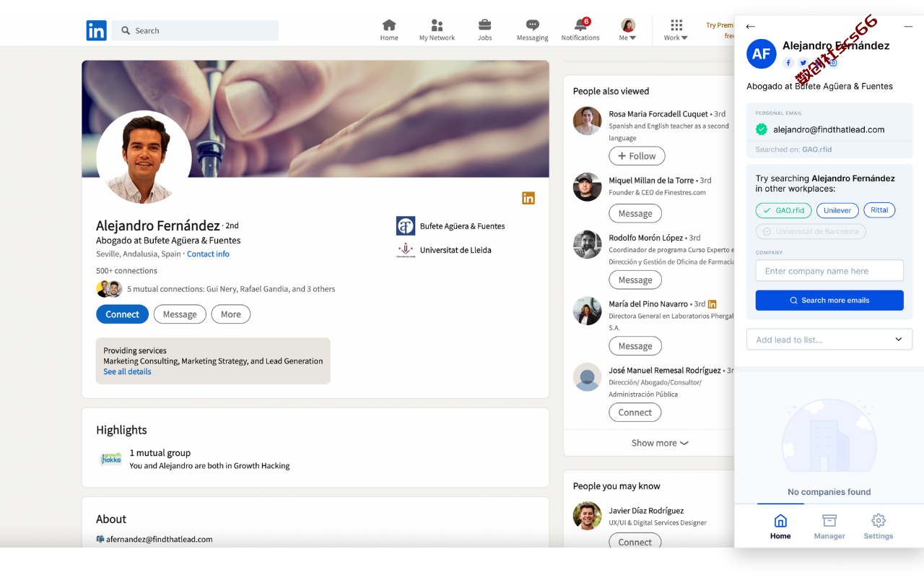Viewport: 924px width, 578px height.
Task: Open Contact info link
Action: click(x=208, y=254)
